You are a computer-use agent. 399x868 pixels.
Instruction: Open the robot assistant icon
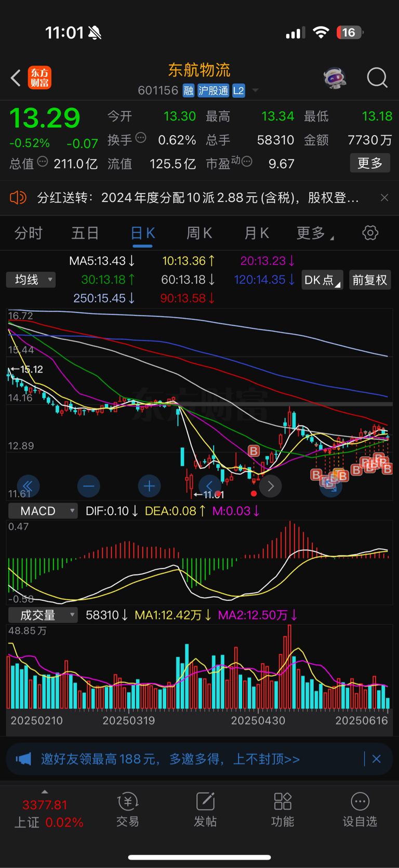[335, 78]
